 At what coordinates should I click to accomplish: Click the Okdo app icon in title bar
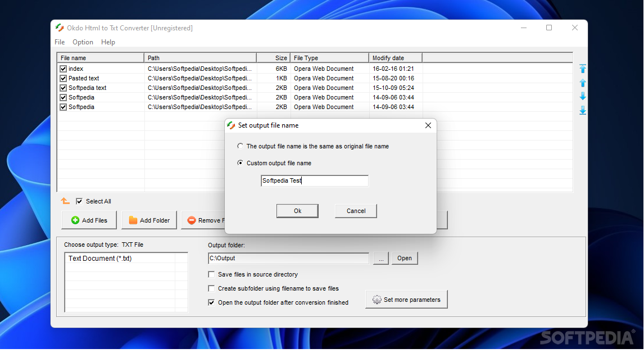[x=60, y=28]
